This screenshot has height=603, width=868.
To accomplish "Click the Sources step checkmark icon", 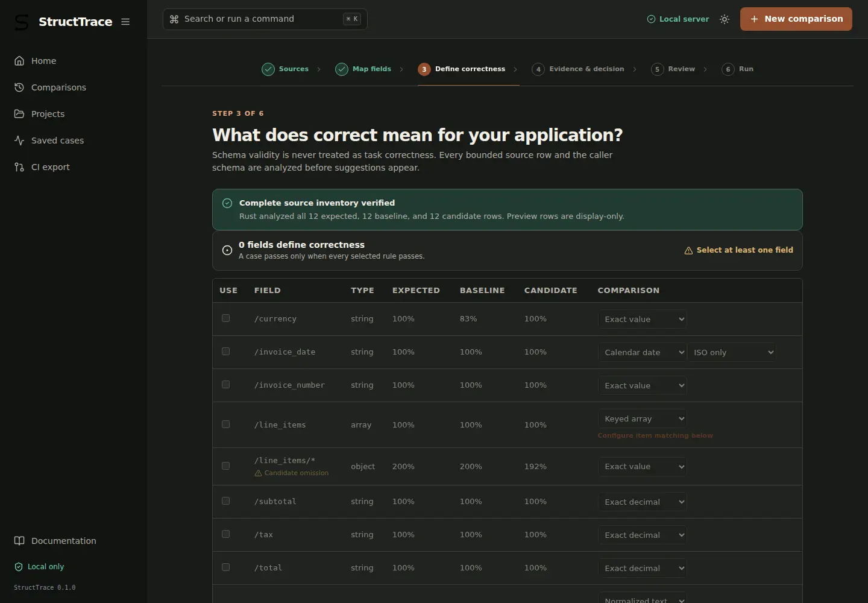I will pyautogui.click(x=268, y=69).
